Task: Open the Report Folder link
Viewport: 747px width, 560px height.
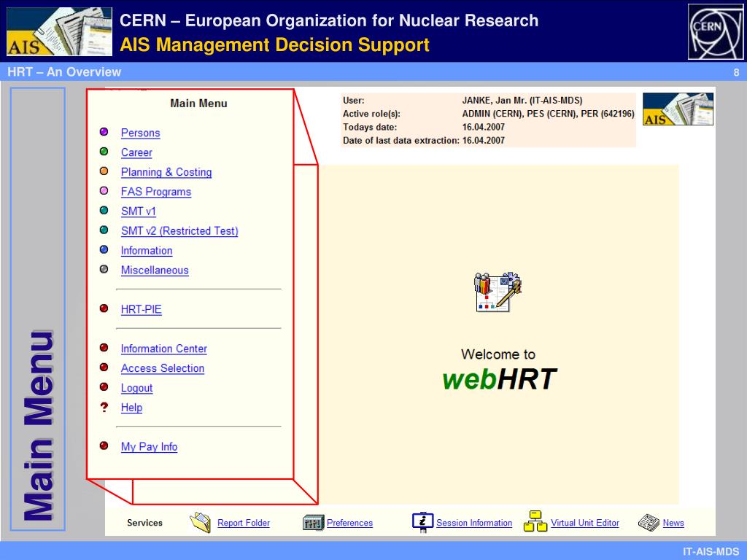Action: tap(244, 523)
